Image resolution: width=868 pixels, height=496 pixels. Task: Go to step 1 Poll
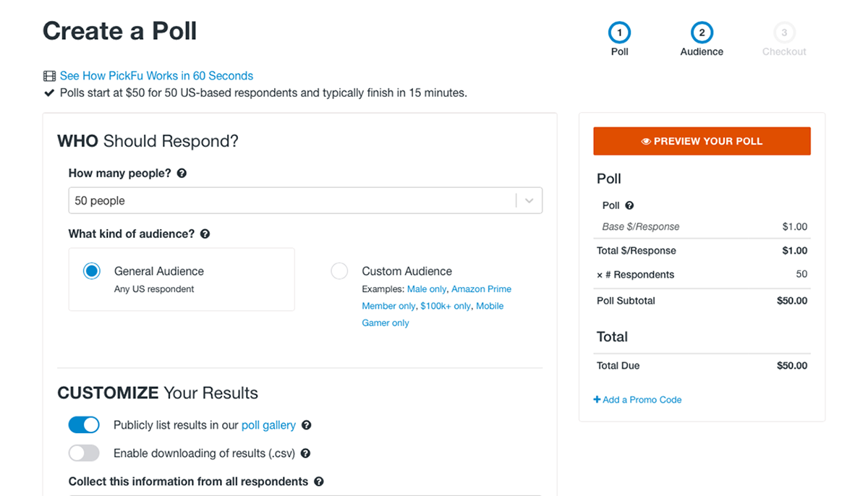[619, 33]
